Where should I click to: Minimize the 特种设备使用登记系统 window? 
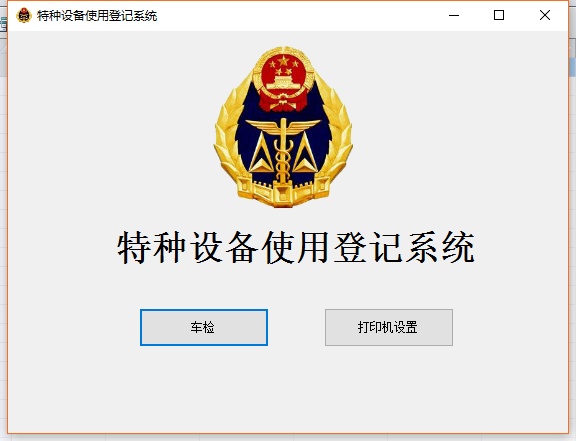(x=454, y=15)
